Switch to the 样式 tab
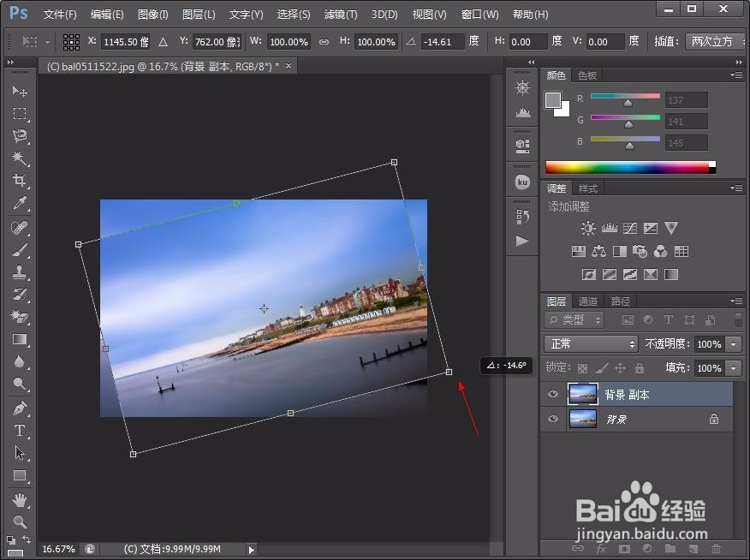 point(588,188)
